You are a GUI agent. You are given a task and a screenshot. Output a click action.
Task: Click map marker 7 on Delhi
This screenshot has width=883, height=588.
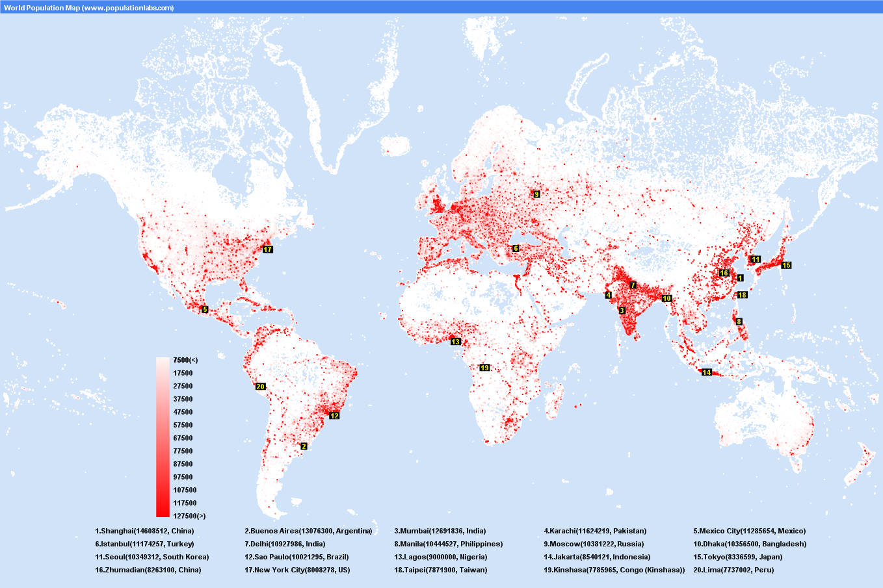point(633,285)
